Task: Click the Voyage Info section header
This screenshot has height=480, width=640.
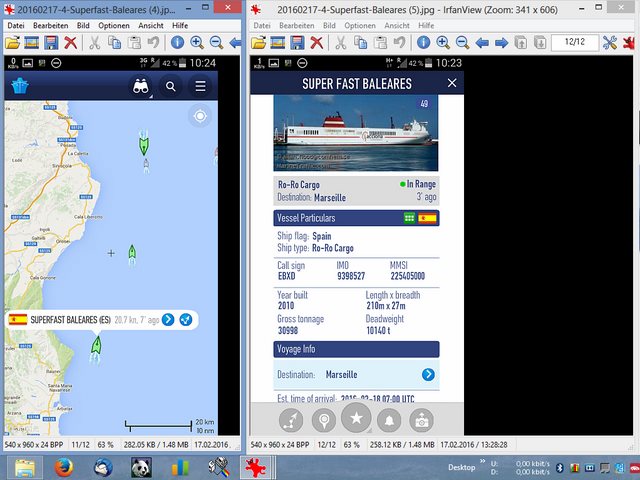Action: [x=356, y=349]
